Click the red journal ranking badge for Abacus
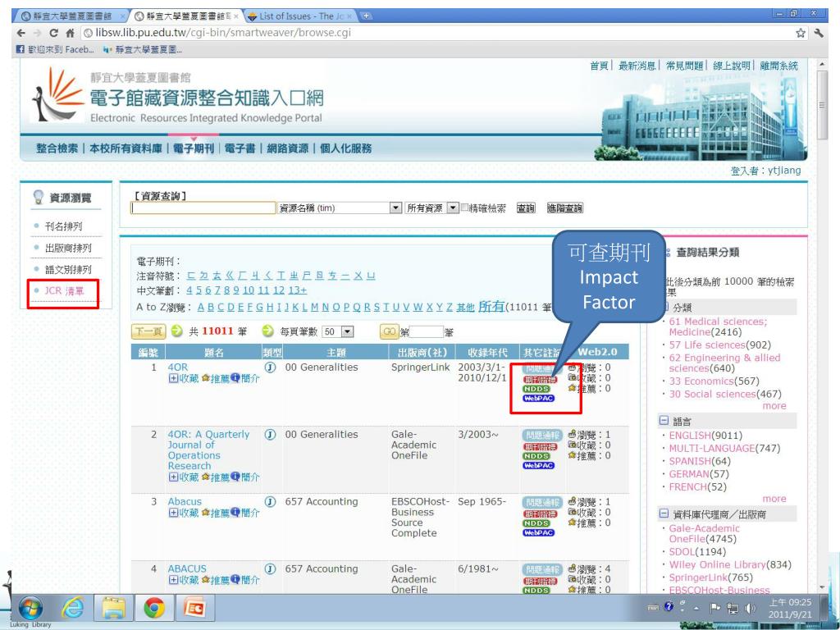840x630 pixels. 540,514
